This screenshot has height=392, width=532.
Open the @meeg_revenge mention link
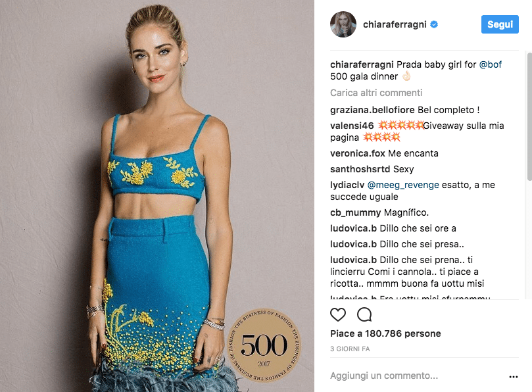coord(403,185)
